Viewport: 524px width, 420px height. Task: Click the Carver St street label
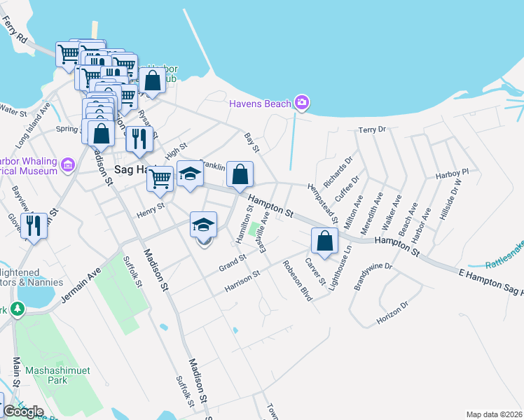315,272
